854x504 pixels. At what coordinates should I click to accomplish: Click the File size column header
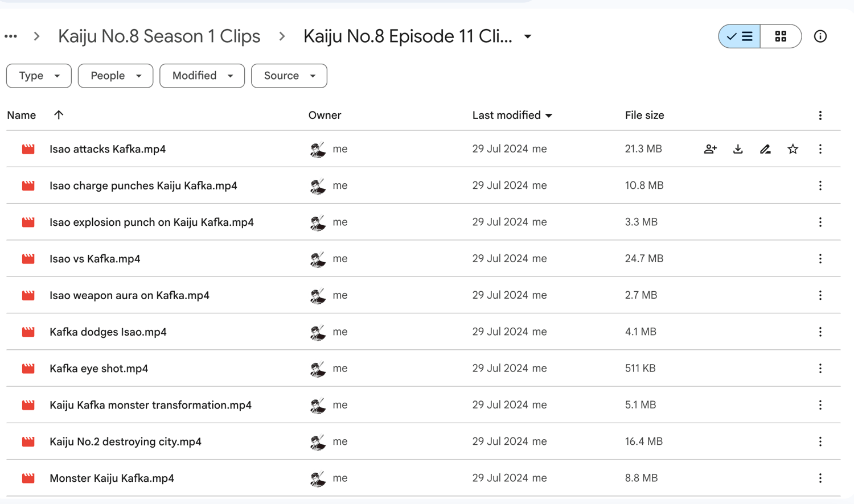pyautogui.click(x=644, y=115)
